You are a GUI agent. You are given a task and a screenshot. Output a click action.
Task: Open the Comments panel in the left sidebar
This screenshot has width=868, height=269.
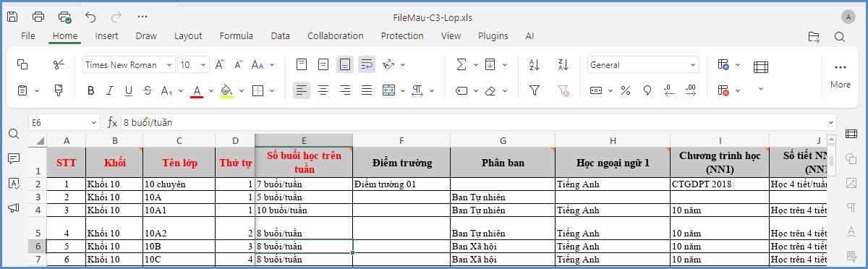[13, 158]
